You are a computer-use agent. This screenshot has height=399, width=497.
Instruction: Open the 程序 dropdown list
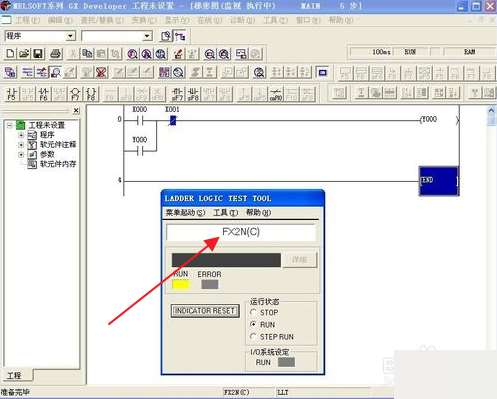pyautogui.click(x=70, y=36)
